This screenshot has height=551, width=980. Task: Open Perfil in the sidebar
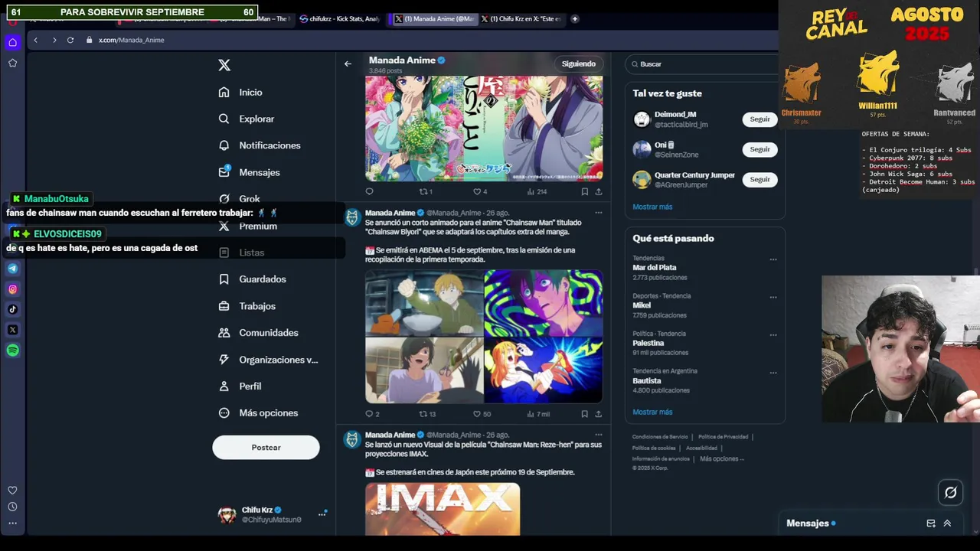[x=240, y=386]
